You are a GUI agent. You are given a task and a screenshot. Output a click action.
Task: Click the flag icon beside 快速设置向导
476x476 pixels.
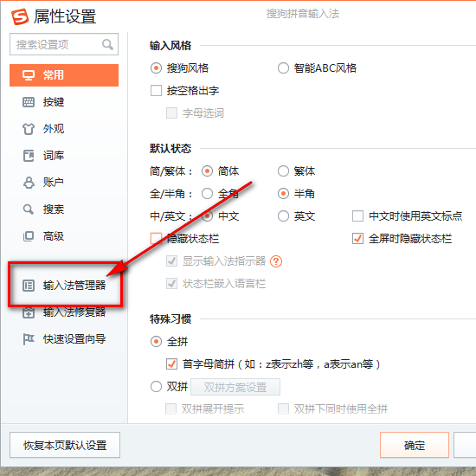[29, 339]
